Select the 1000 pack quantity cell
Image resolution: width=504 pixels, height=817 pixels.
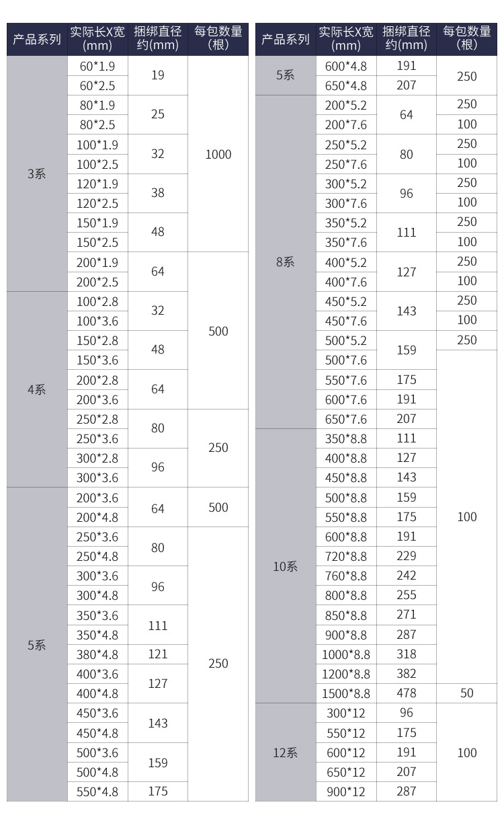pyautogui.click(x=218, y=154)
